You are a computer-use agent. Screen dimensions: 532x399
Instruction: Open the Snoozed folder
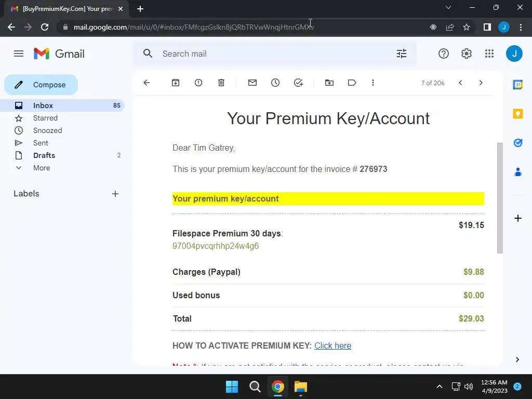coord(62,130)
